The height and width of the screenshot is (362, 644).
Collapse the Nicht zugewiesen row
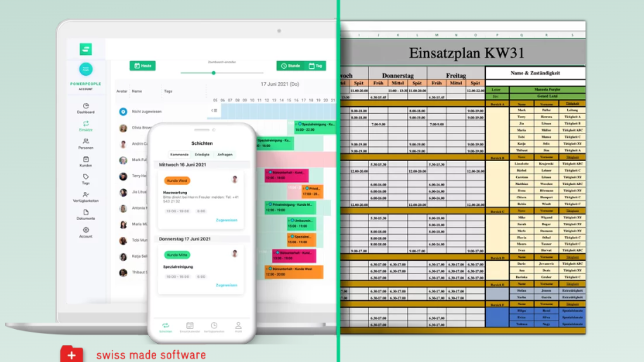click(214, 110)
